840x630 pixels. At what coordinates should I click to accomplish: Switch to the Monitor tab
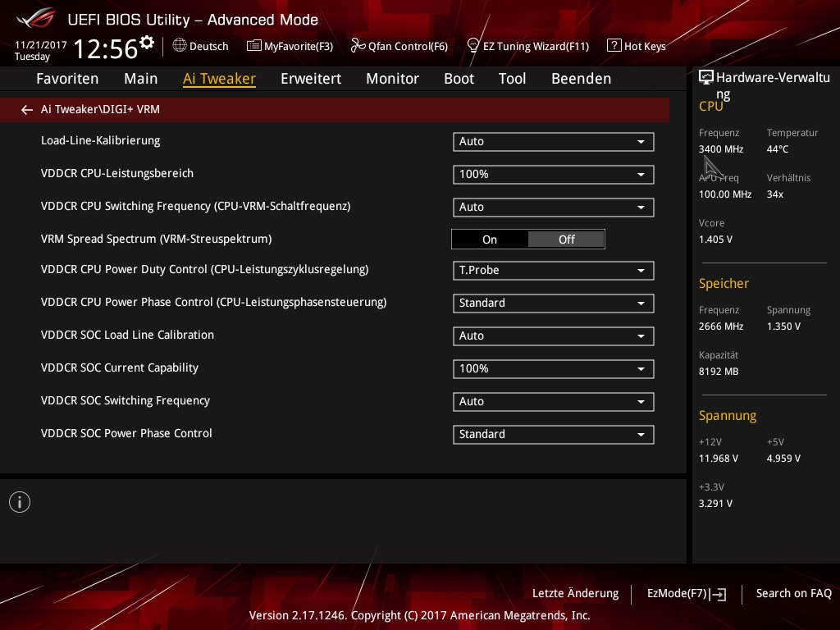(x=392, y=79)
